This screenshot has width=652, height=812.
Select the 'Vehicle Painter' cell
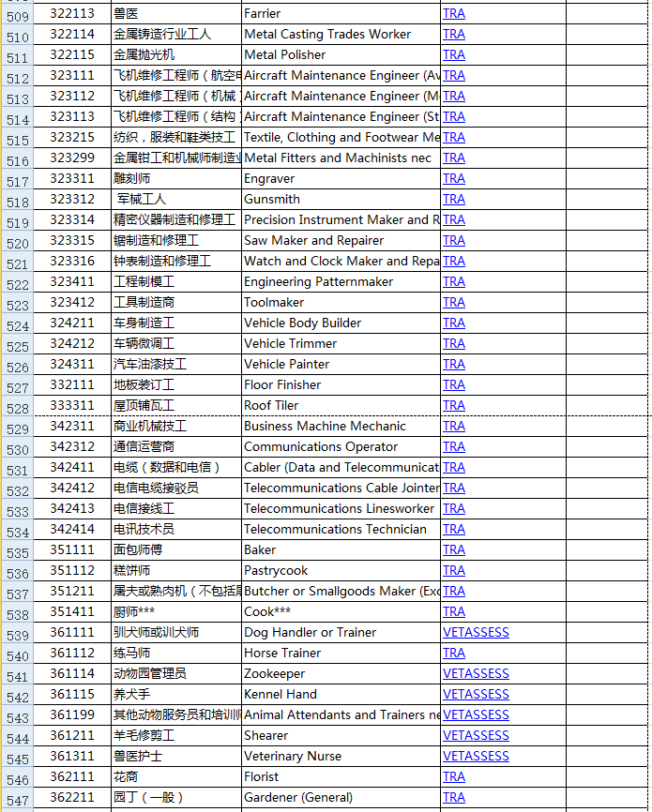click(341, 365)
